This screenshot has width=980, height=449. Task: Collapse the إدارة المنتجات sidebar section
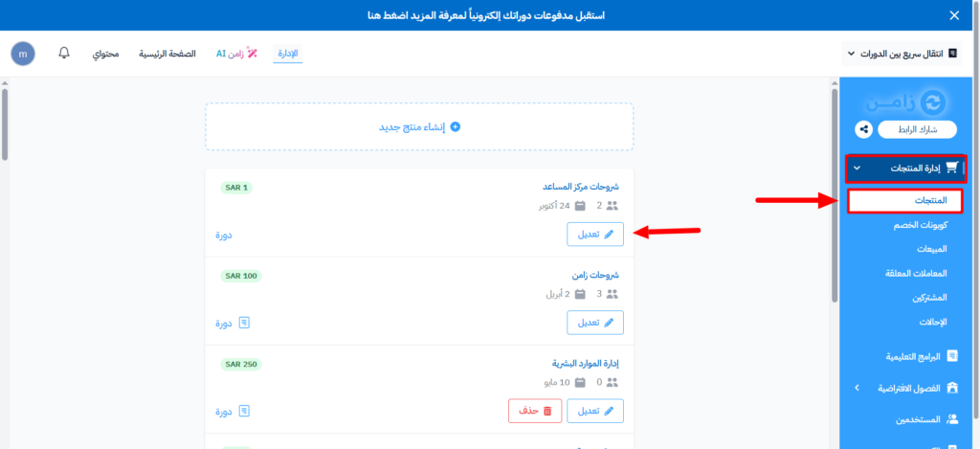click(857, 168)
